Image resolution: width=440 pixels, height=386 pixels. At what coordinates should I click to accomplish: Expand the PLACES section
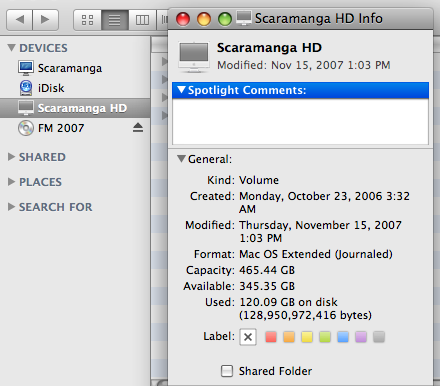point(11,182)
